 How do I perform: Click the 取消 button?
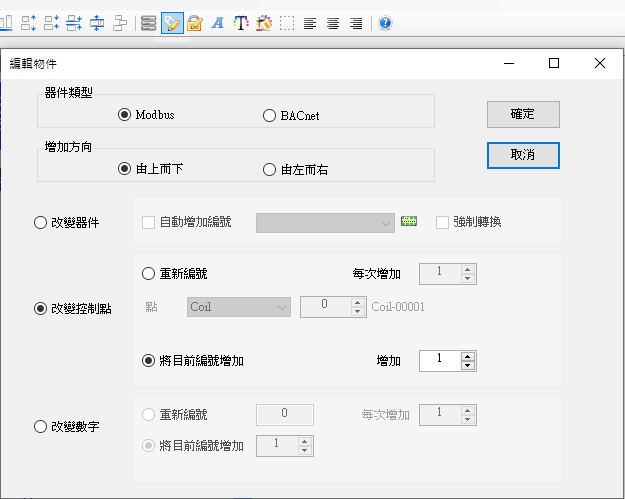click(x=523, y=155)
